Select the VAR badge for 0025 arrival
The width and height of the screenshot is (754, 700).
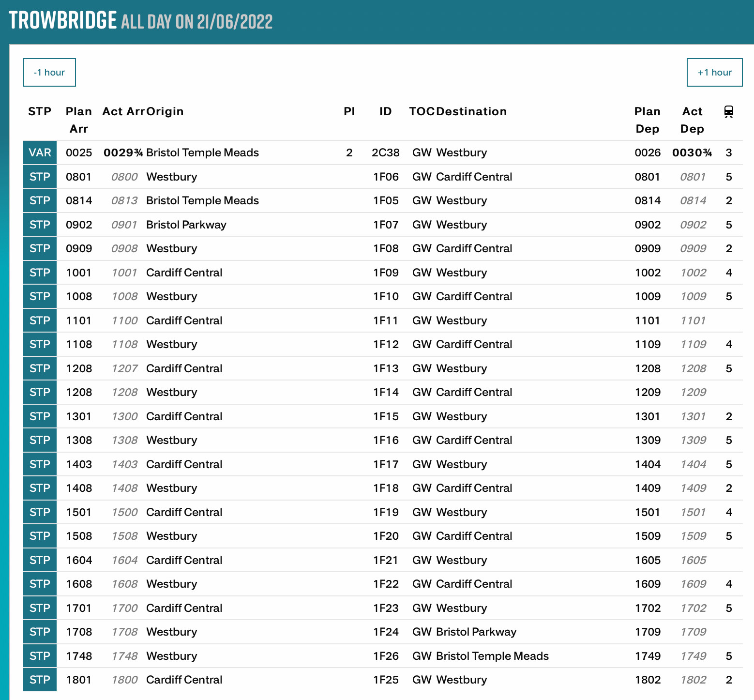(x=40, y=153)
